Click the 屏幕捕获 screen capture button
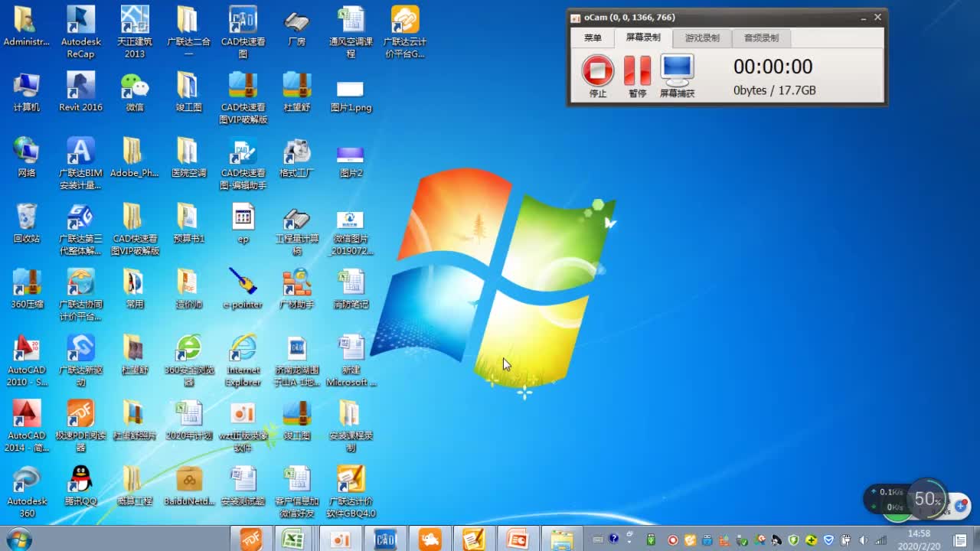 677,76
